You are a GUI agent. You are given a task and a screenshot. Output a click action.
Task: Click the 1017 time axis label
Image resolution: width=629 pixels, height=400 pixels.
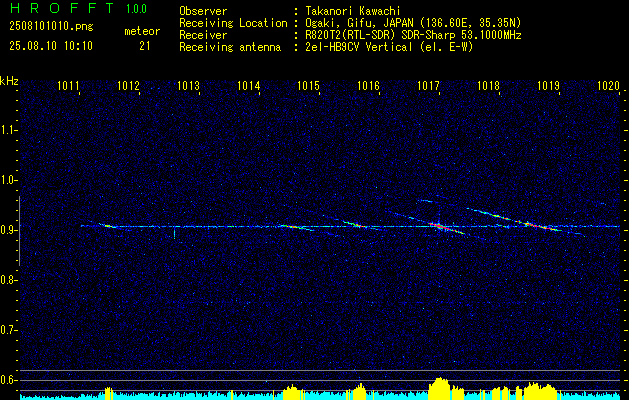click(429, 85)
